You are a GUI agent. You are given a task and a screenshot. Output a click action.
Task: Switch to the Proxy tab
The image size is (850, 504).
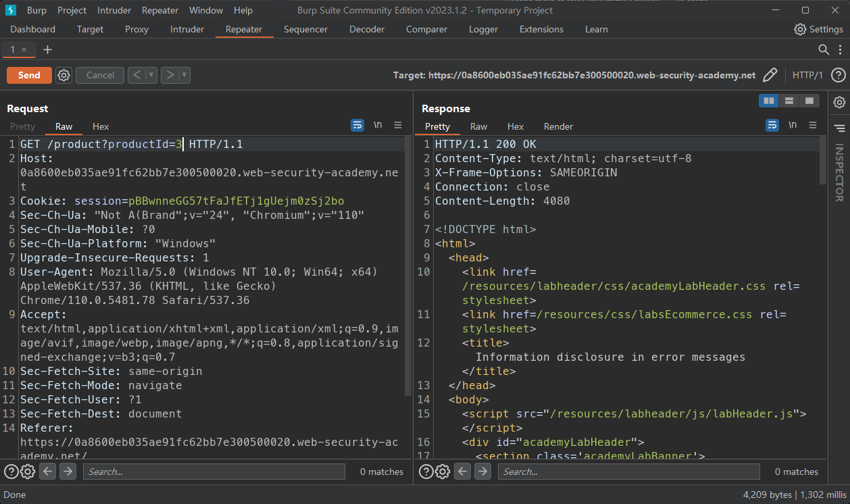(x=136, y=29)
